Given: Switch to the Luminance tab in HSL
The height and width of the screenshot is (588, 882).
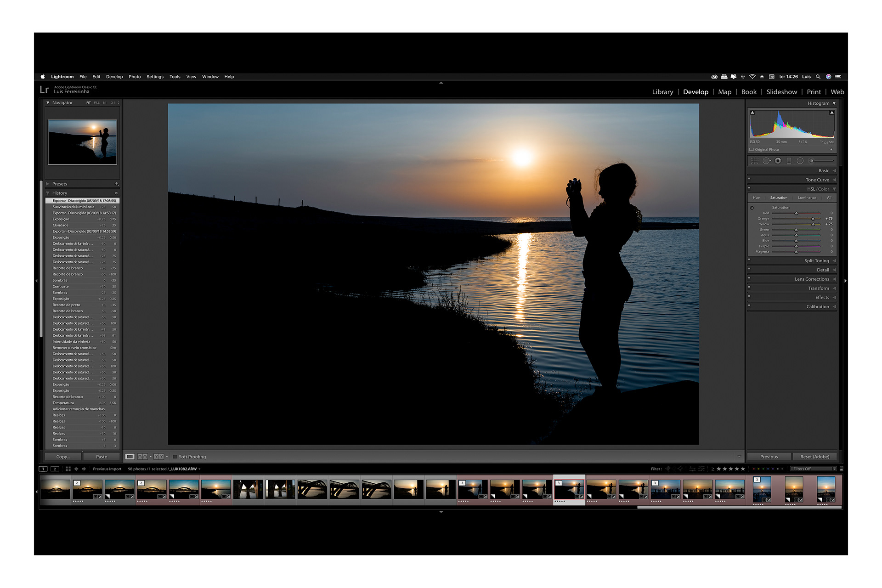Looking at the screenshot, I should (x=807, y=198).
